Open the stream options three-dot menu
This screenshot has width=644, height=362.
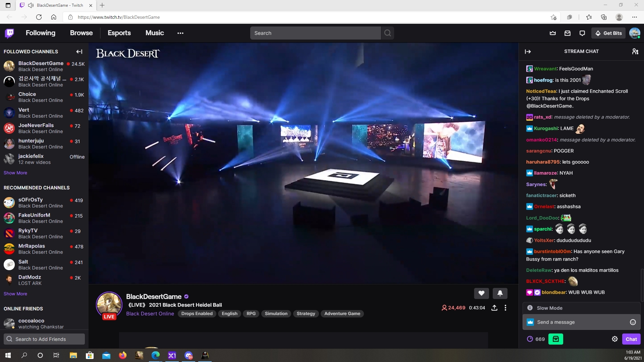tap(505, 308)
